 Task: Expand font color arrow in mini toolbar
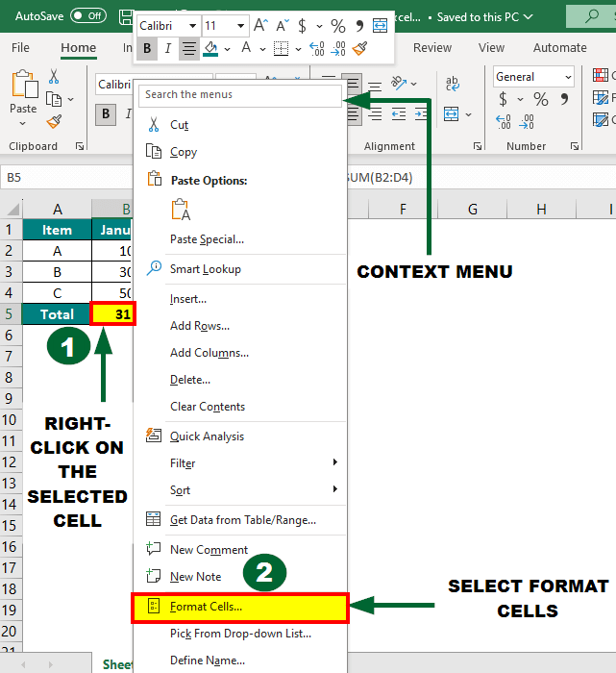coord(262,49)
